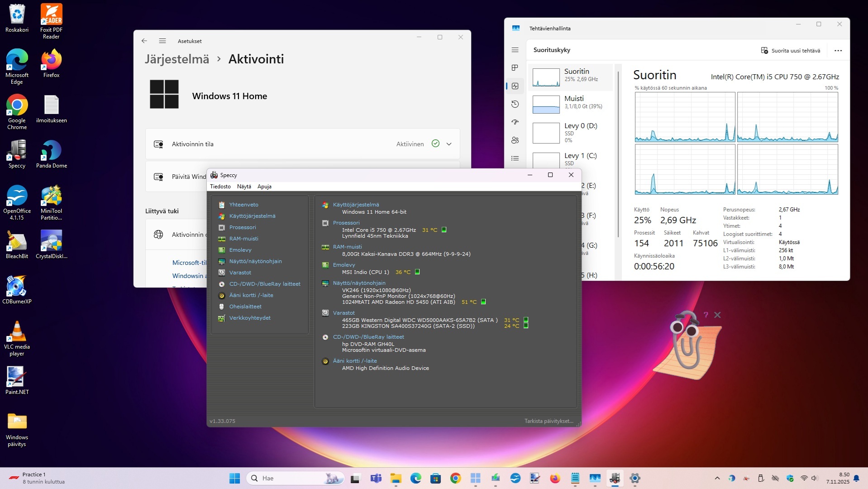The image size is (868, 489).
Task: Expand the Aktivoinnin tila section
Action: tap(449, 144)
